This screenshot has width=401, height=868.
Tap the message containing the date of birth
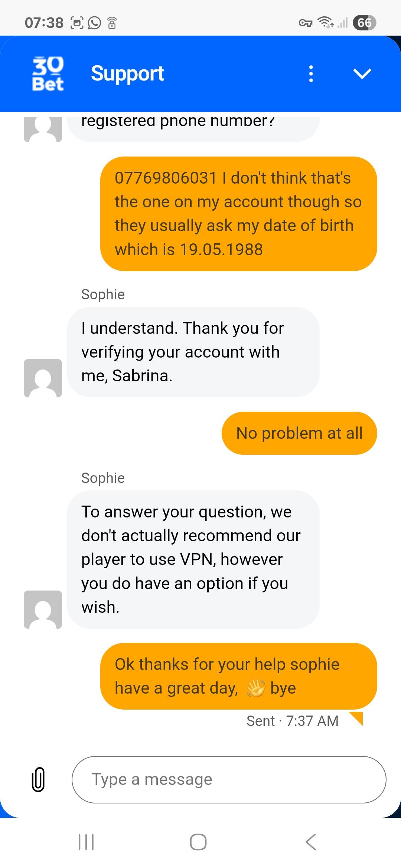[238, 214]
